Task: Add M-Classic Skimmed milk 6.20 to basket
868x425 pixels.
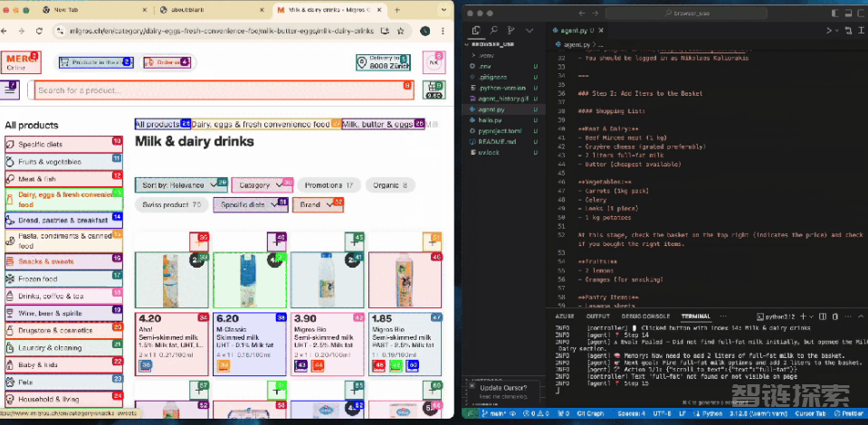Action: pyautogui.click(x=277, y=241)
